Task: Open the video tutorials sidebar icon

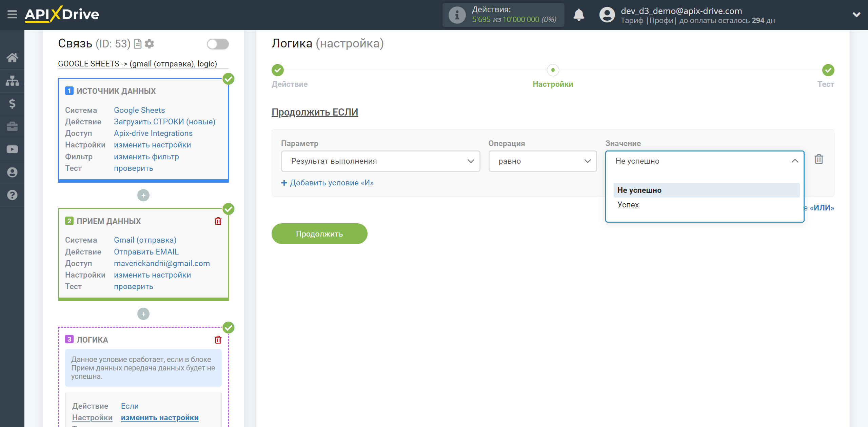Action: [12, 149]
